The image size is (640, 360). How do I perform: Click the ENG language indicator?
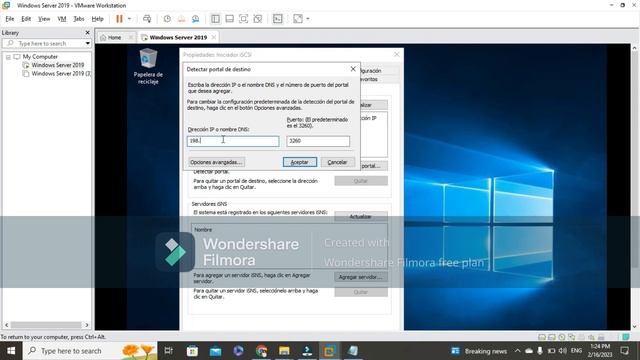point(576,351)
